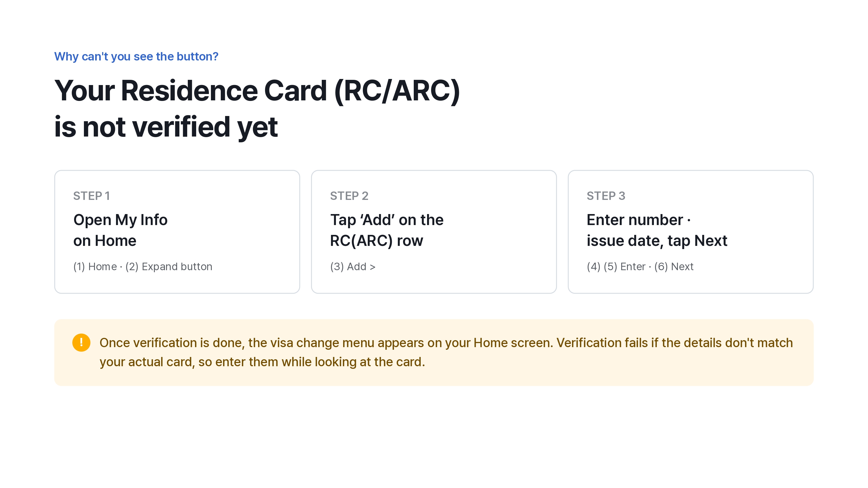The height and width of the screenshot is (488, 868).
Task: Click the orange exclamation warning icon
Action: pyautogui.click(x=81, y=342)
